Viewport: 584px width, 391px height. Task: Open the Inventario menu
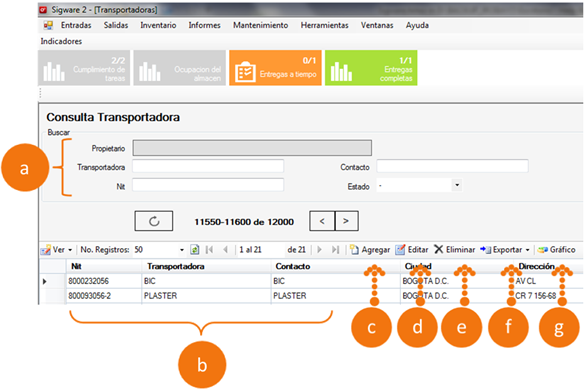(158, 25)
